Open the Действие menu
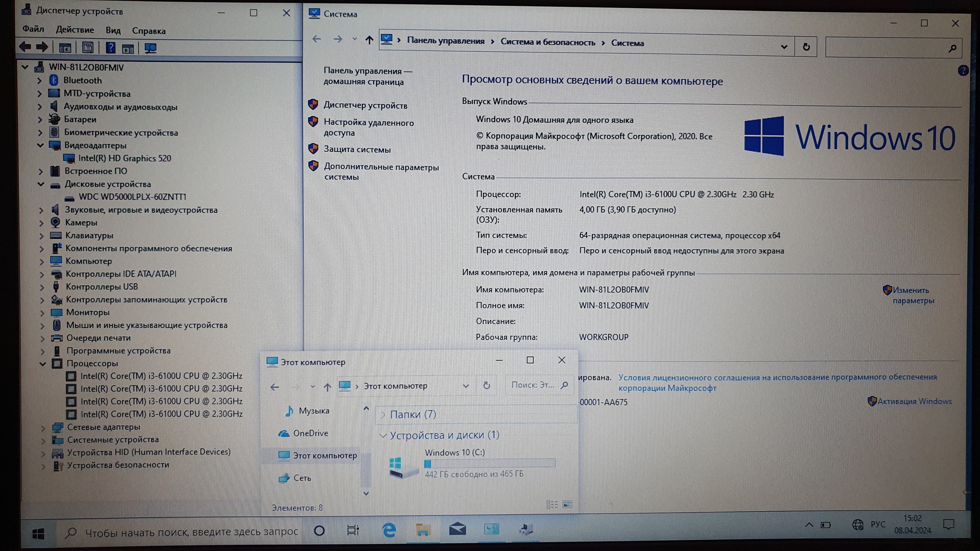 [x=75, y=30]
